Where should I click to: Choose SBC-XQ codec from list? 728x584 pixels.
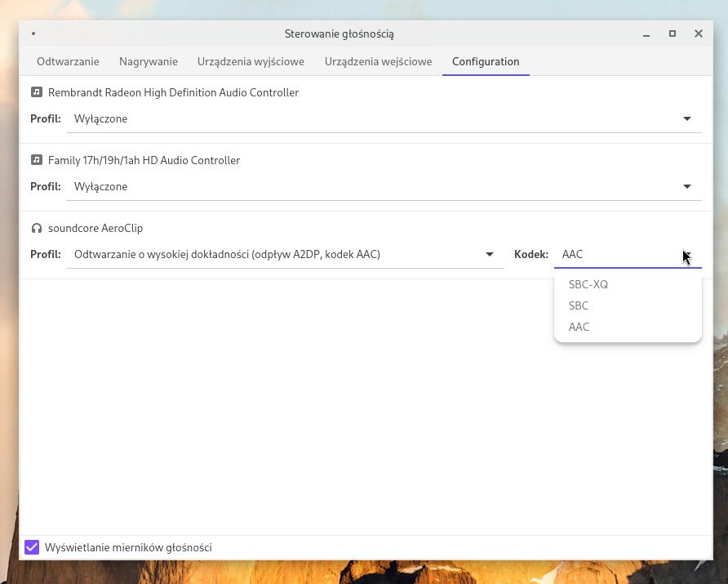[628, 284]
